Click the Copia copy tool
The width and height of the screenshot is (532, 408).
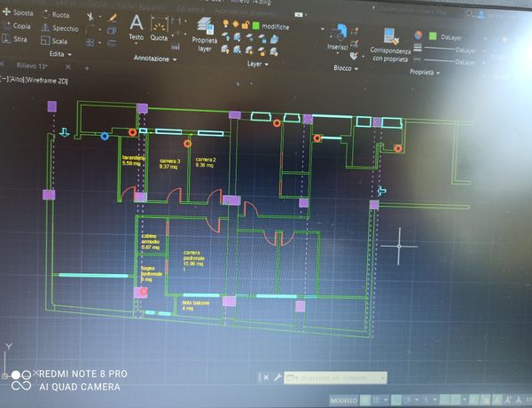tap(18, 26)
